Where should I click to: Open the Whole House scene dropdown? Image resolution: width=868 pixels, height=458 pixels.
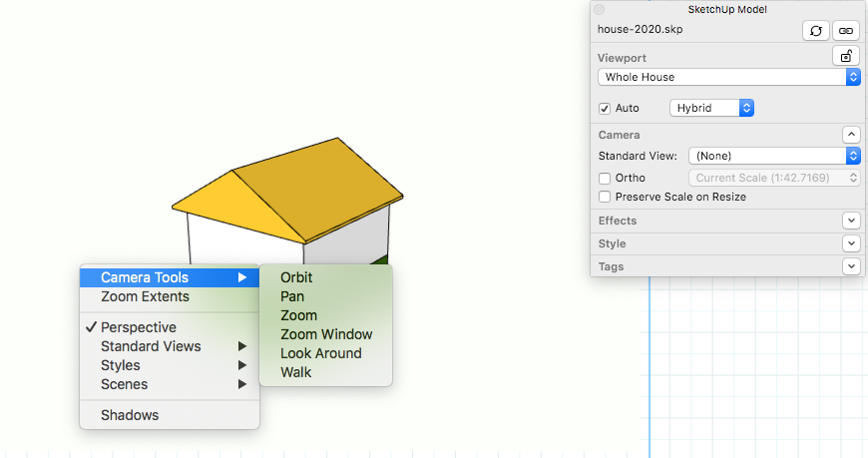pos(728,77)
